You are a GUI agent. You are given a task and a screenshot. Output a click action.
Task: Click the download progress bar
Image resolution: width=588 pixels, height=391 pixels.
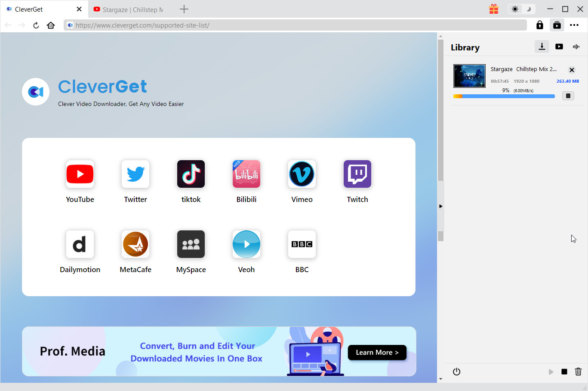click(x=504, y=96)
